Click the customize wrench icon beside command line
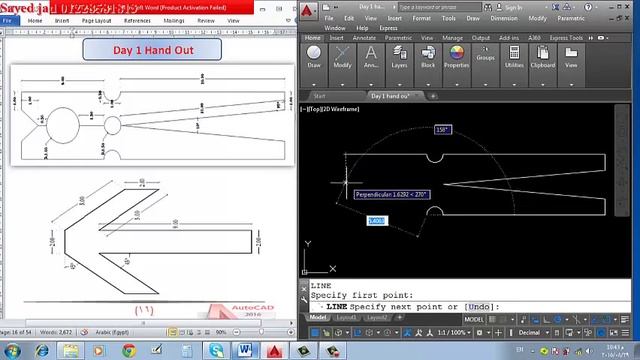This screenshot has height=360, width=640. (x=304, y=300)
